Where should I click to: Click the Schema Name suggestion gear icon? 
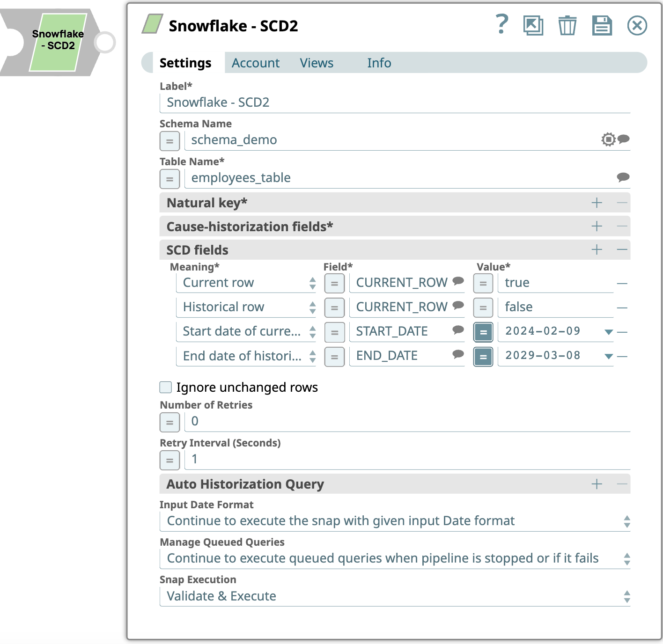pyautogui.click(x=608, y=139)
